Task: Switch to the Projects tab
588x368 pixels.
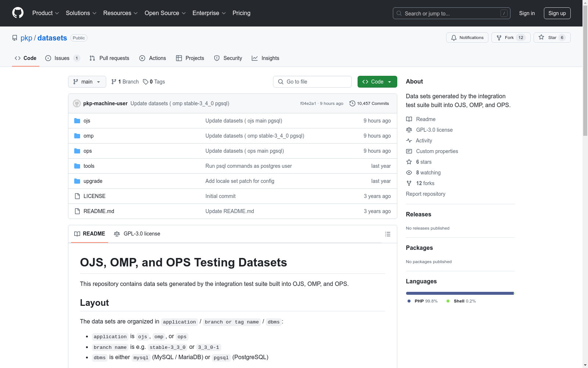Action: click(x=190, y=58)
